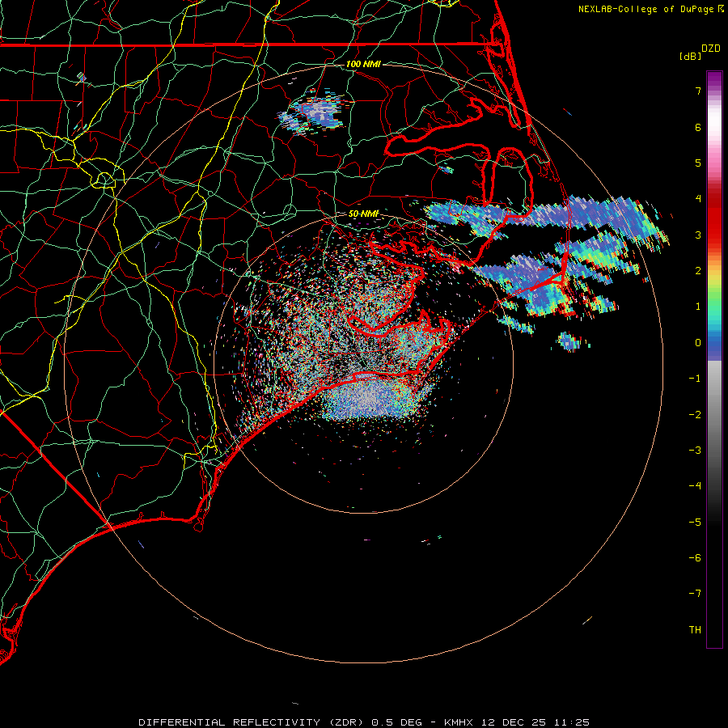
Task: Click the -6 value on color scale
Action: pos(695,558)
